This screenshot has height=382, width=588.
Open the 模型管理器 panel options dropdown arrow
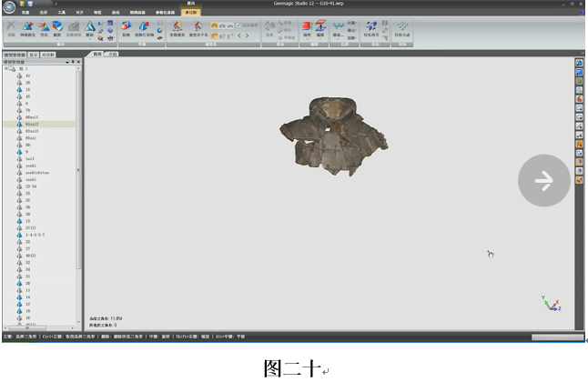pos(69,62)
